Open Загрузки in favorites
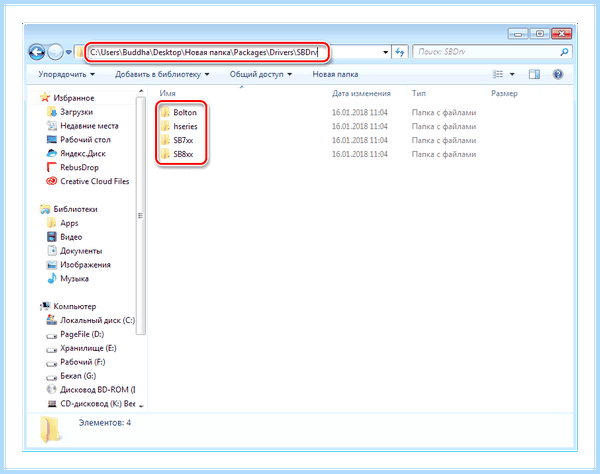Viewport: 600px width, 474px height. coord(76,112)
